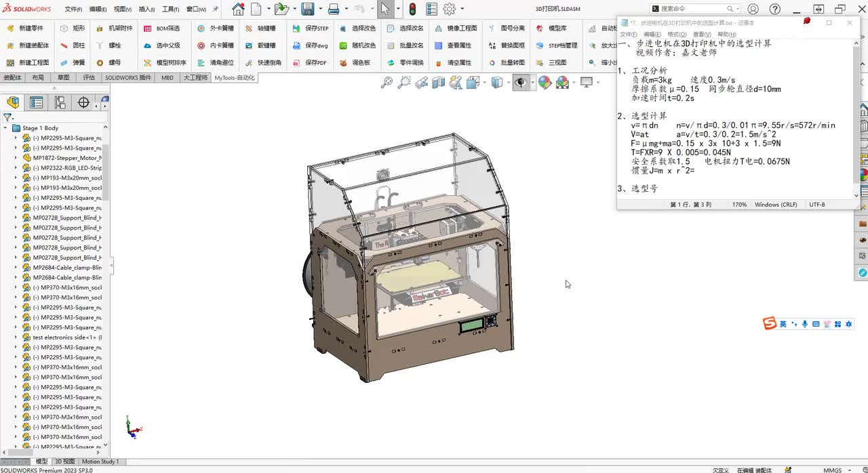868x473 pixels.
Task: Click the Notepad vertical scrollbar down arrow
Action: [x=856, y=195]
